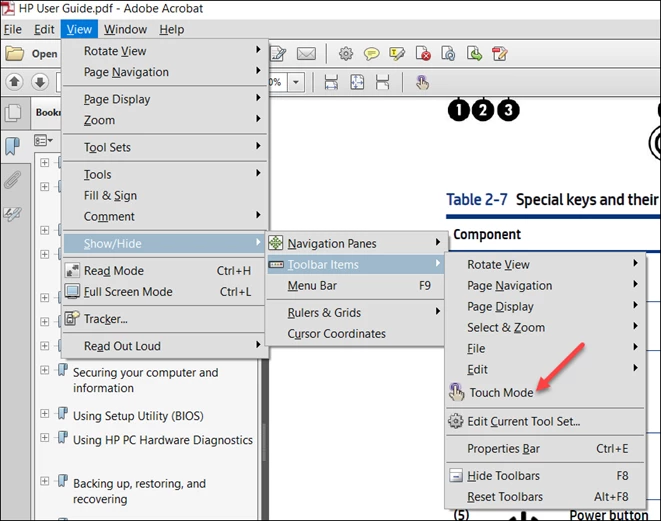The image size is (661, 521).
Task: Select Using HP PC Hardware Diagnostics bookmark text
Action: click(x=163, y=440)
